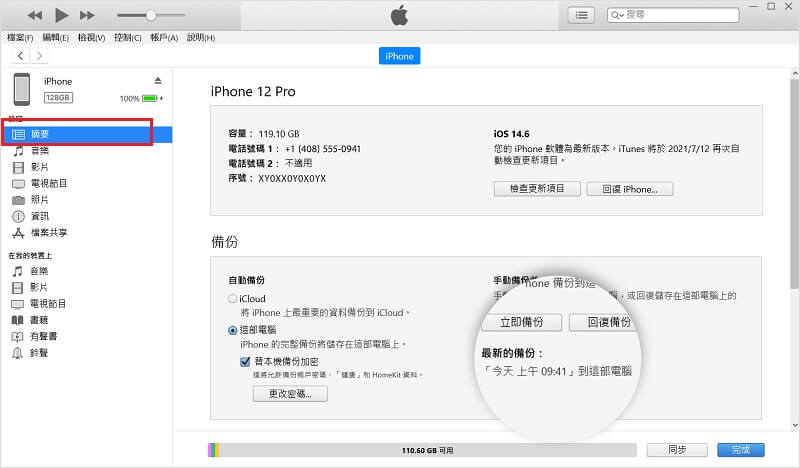Screen dimensions: 800x468
Task: Click the fast-forward button
Action: click(87, 15)
